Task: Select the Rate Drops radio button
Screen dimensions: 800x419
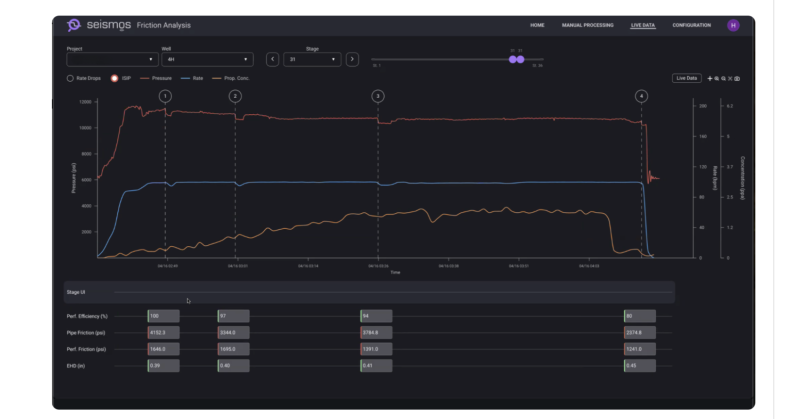Action: click(x=70, y=77)
